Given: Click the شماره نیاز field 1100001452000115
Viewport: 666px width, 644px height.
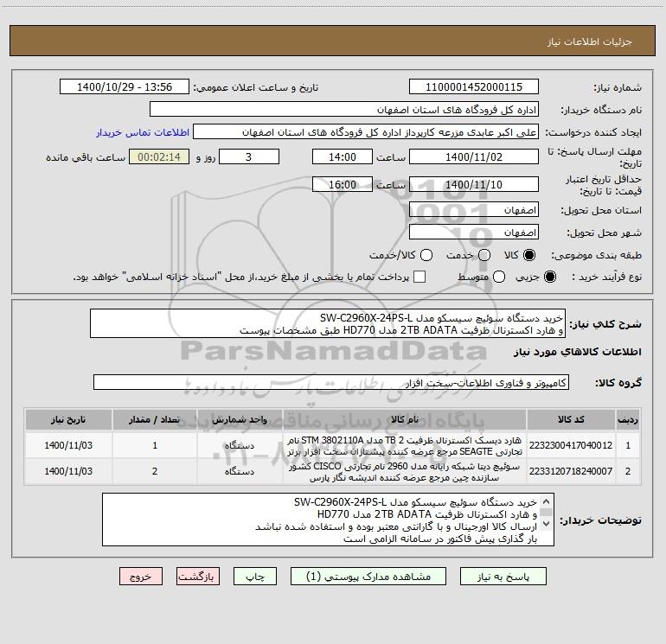Looking at the screenshot, I should coord(474,87).
